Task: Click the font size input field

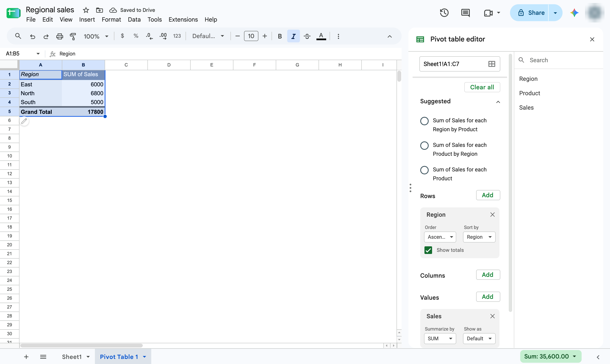Action: click(x=251, y=36)
